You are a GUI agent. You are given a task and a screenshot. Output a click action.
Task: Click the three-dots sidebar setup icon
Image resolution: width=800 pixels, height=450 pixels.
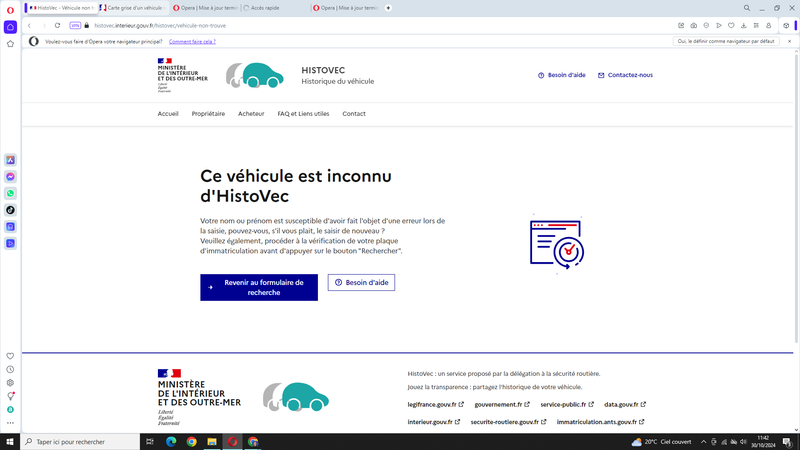point(10,423)
